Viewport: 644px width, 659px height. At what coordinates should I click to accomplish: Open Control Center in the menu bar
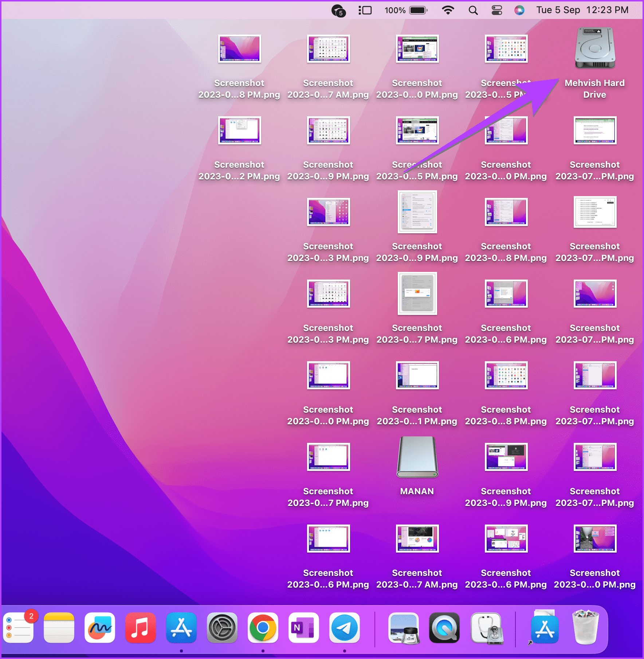click(x=496, y=10)
